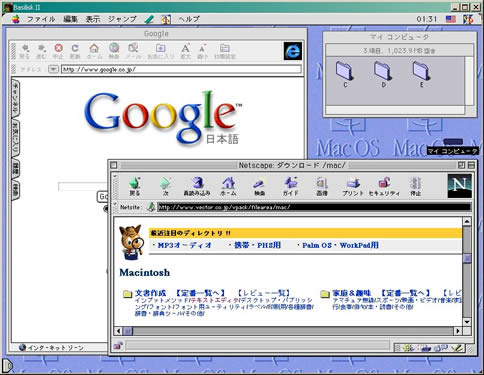Click the Netscape window collapse box
This screenshot has height=375, width=484.
coord(471,165)
